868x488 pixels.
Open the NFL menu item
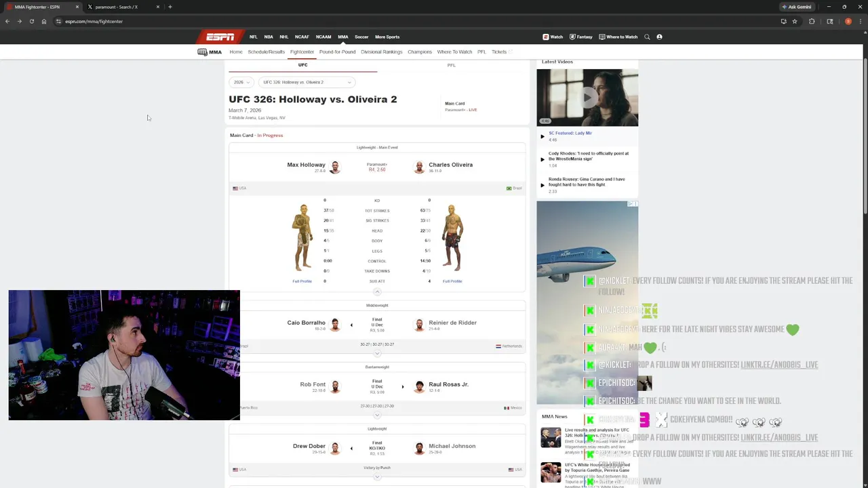pos(253,37)
